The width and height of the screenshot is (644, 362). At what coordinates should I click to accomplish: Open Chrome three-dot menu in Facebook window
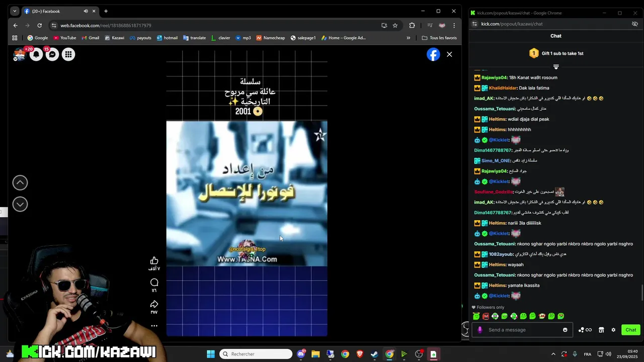(454, 25)
